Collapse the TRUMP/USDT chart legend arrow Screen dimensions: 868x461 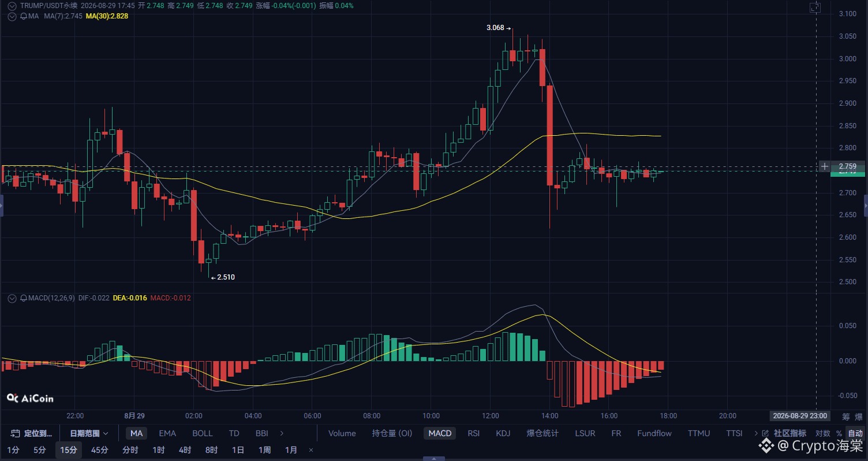(12, 5)
